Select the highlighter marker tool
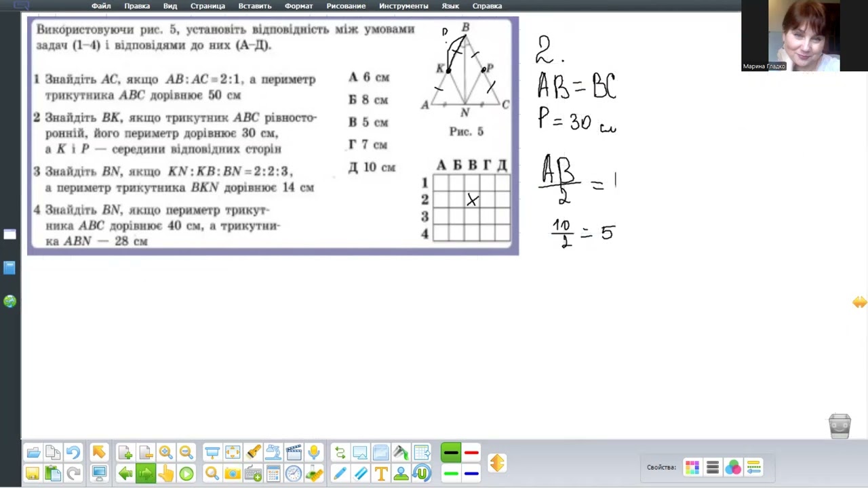This screenshot has height=488, width=868. (360, 474)
